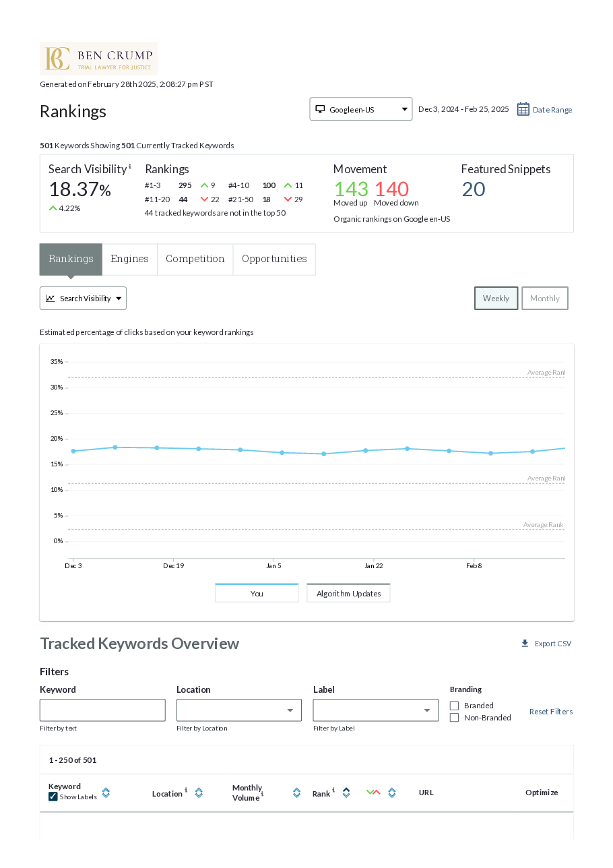The width and height of the screenshot is (613, 868).
Task: Switch to the Opportunities tab
Action: (x=273, y=259)
